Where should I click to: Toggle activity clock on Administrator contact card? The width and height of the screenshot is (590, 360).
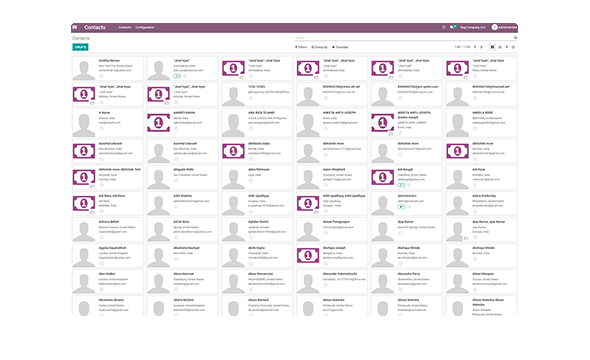coord(409,207)
